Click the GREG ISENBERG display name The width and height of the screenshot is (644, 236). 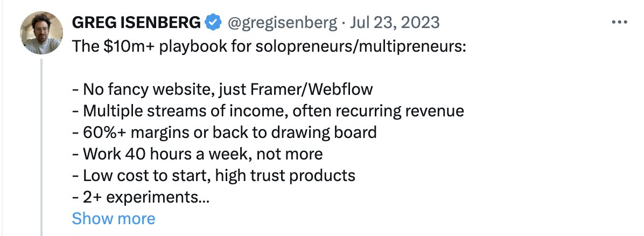[x=136, y=22]
